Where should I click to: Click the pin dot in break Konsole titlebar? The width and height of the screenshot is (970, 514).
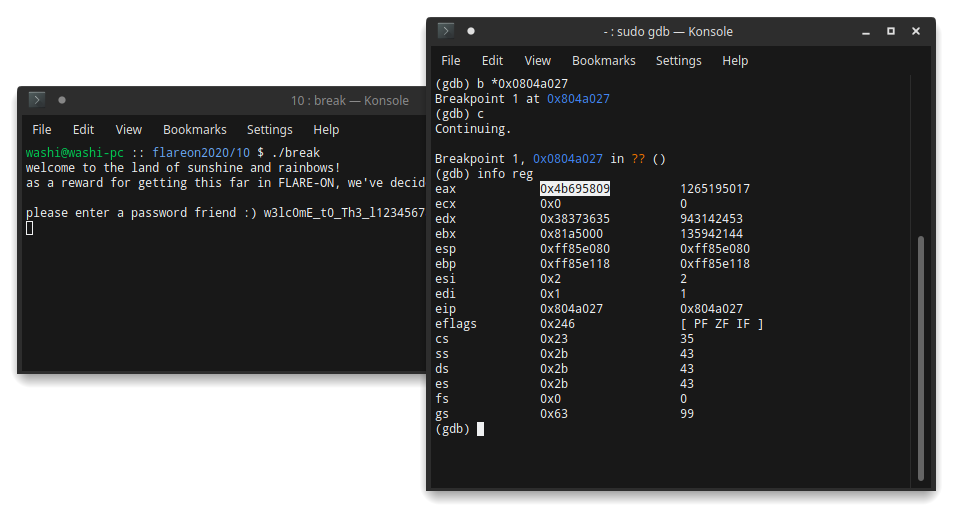pos(62,100)
